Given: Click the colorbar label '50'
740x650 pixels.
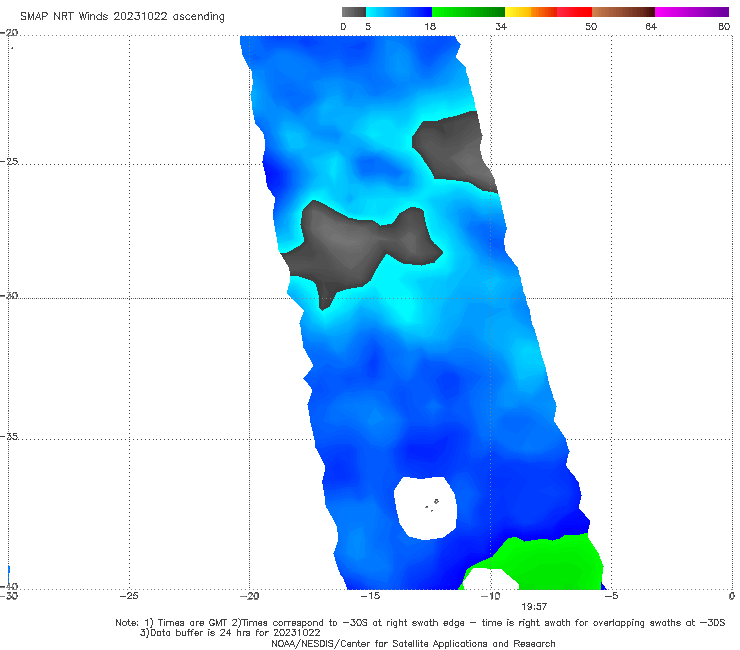Looking at the screenshot, I should [x=591, y=27].
